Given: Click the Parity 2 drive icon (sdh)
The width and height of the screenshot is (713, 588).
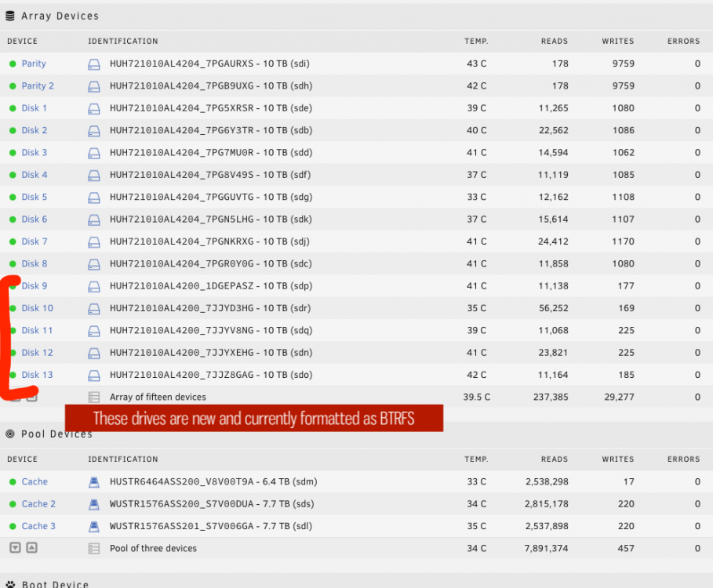Looking at the screenshot, I should tap(93, 86).
